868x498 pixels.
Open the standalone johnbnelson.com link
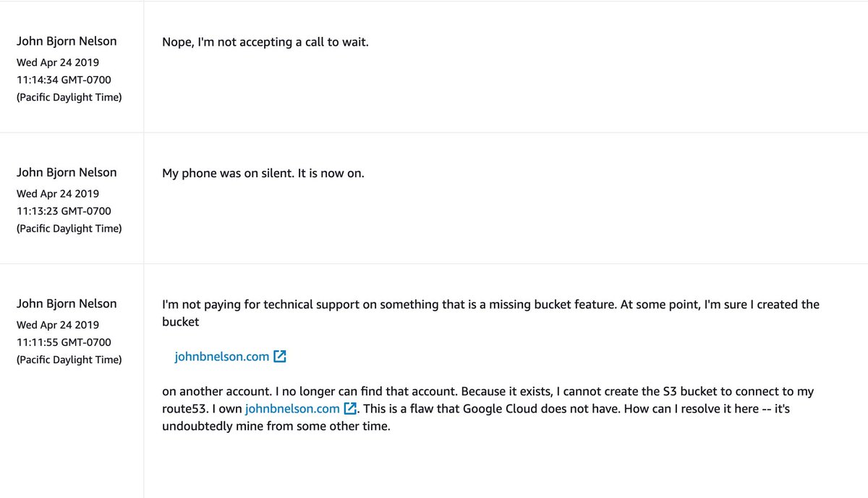(x=222, y=356)
